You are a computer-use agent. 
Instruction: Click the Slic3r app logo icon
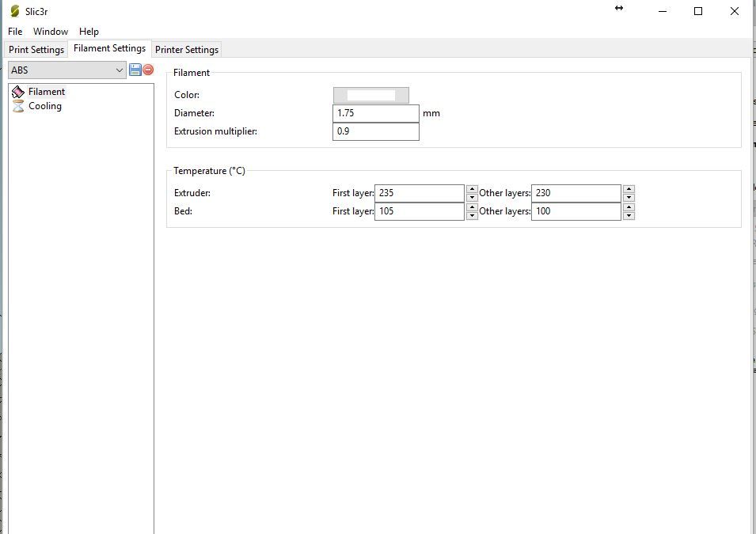click(x=15, y=10)
